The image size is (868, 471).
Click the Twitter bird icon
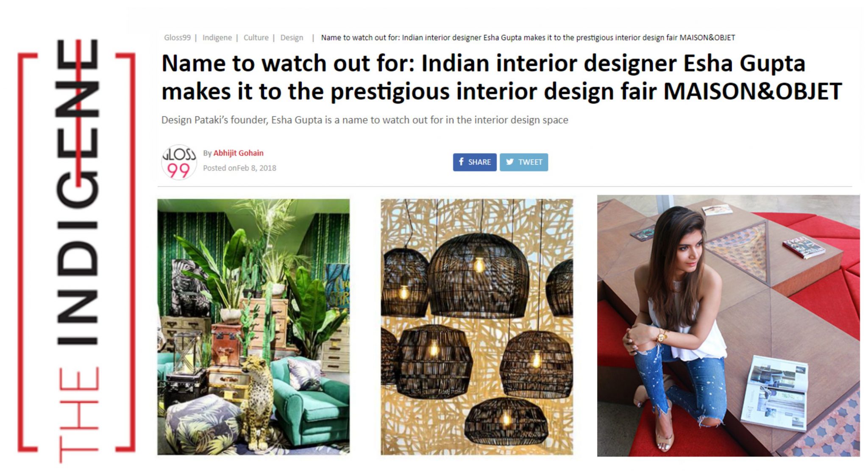[510, 162]
